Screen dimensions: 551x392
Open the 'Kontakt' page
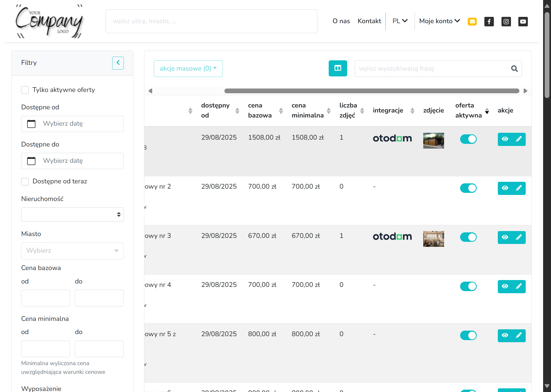(x=369, y=21)
